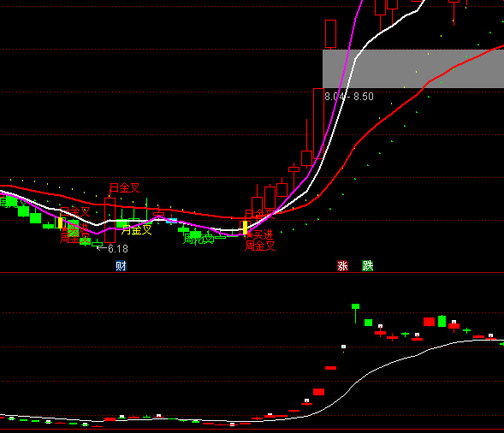Select the yellow 月金叉 label
504x433 pixels.
[137, 229]
